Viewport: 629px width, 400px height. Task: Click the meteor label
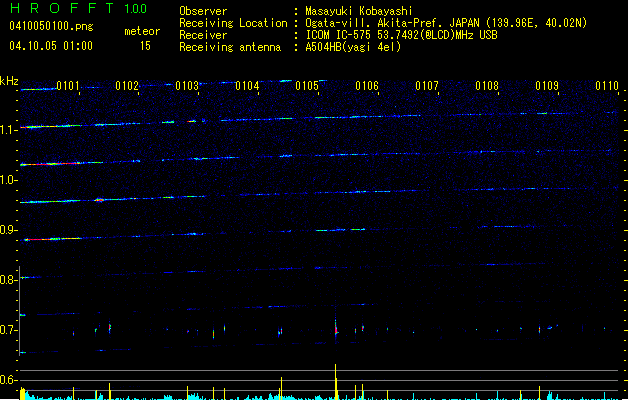(142, 31)
